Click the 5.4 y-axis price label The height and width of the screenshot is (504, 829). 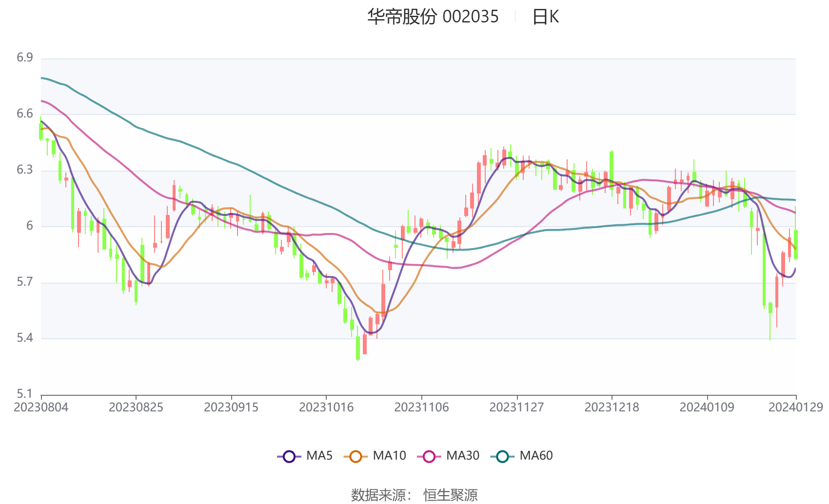(25, 338)
